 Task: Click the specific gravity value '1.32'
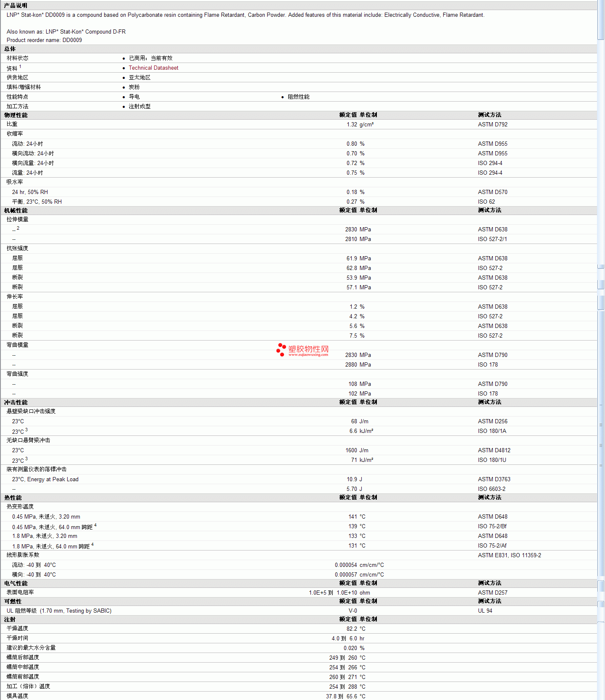[352, 124]
